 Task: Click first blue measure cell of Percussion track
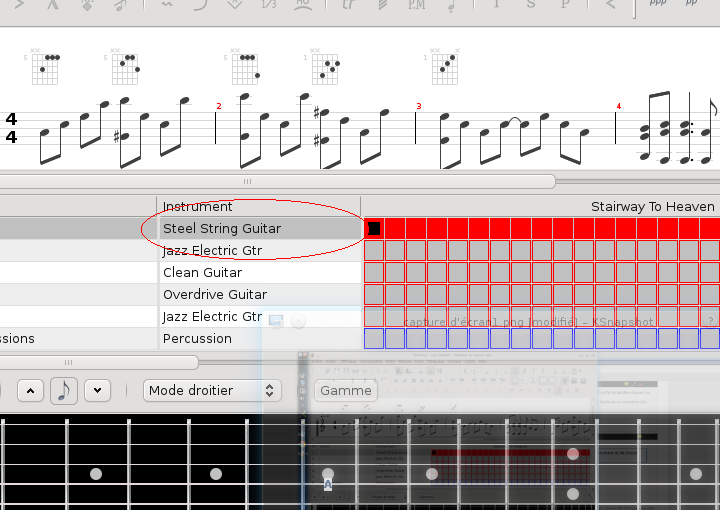(374, 339)
